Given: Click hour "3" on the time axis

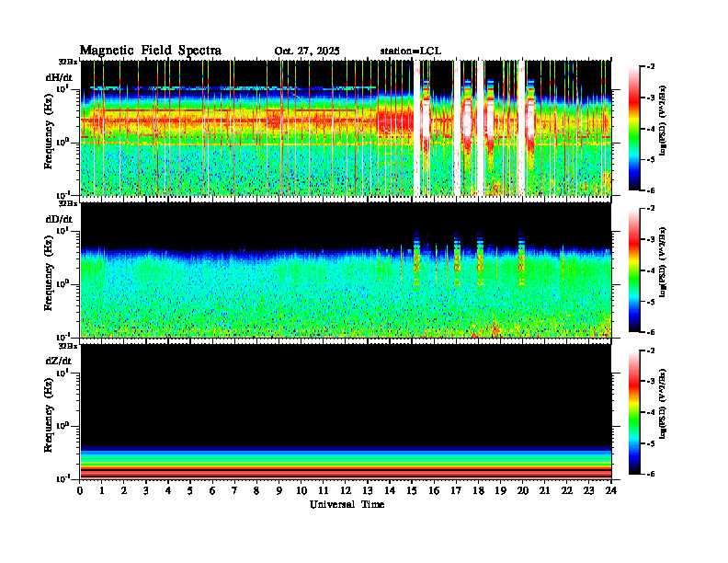Looking at the screenshot, I should (x=146, y=490).
